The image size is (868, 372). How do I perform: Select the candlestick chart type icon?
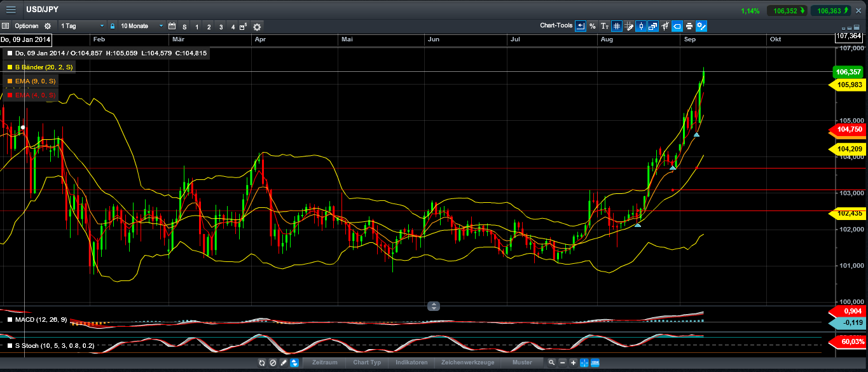tap(641, 26)
